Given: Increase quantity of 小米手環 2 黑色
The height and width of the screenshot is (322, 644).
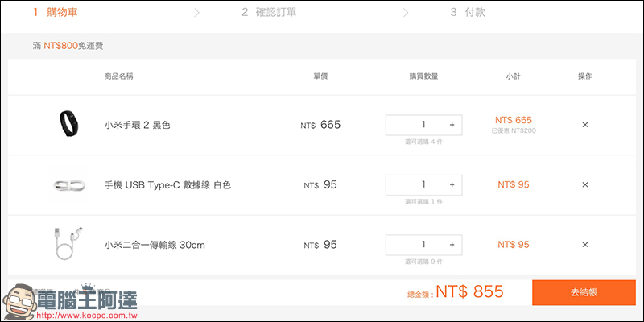Looking at the screenshot, I should click(452, 125).
